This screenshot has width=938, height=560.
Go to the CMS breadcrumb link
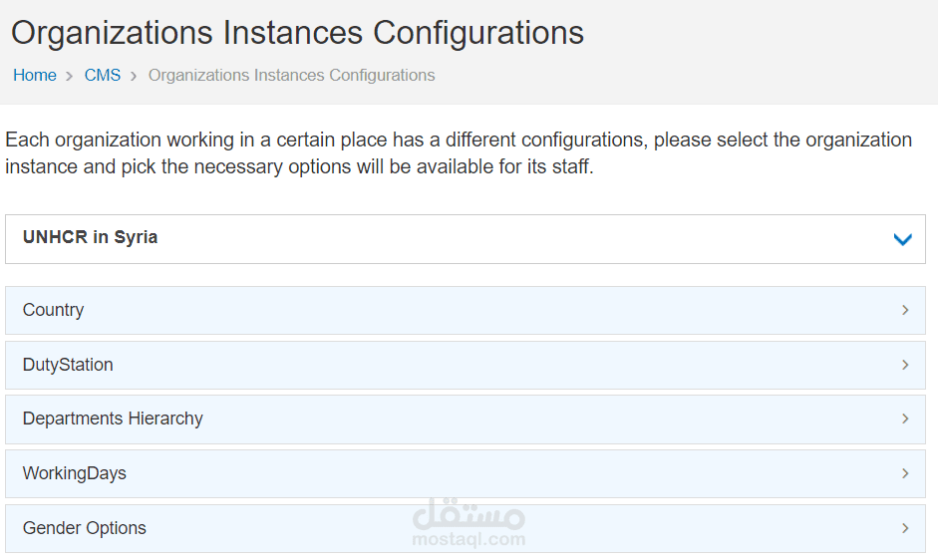coord(103,75)
